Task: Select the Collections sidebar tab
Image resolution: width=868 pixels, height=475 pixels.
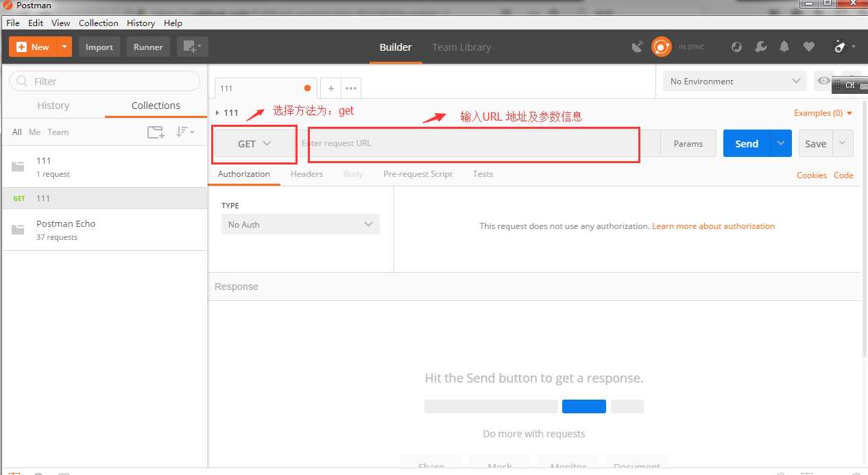Action: (x=156, y=106)
